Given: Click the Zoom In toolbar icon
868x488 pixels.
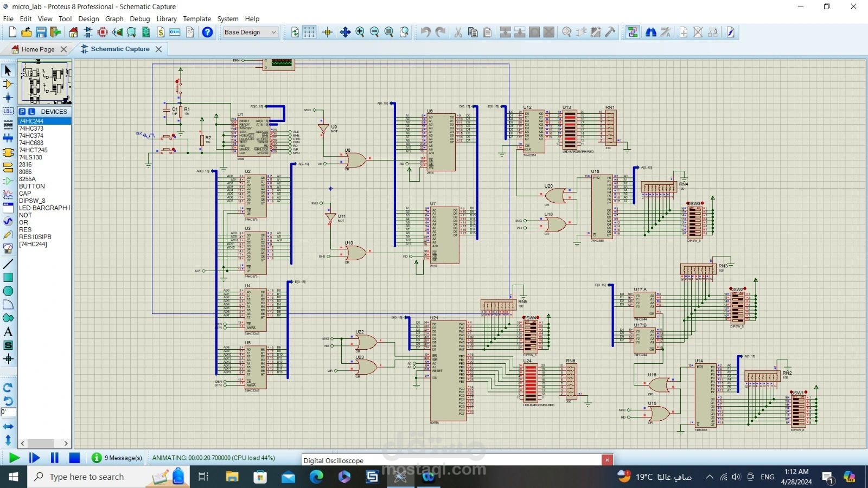Looking at the screenshot, I should click(x=359, y=32).
